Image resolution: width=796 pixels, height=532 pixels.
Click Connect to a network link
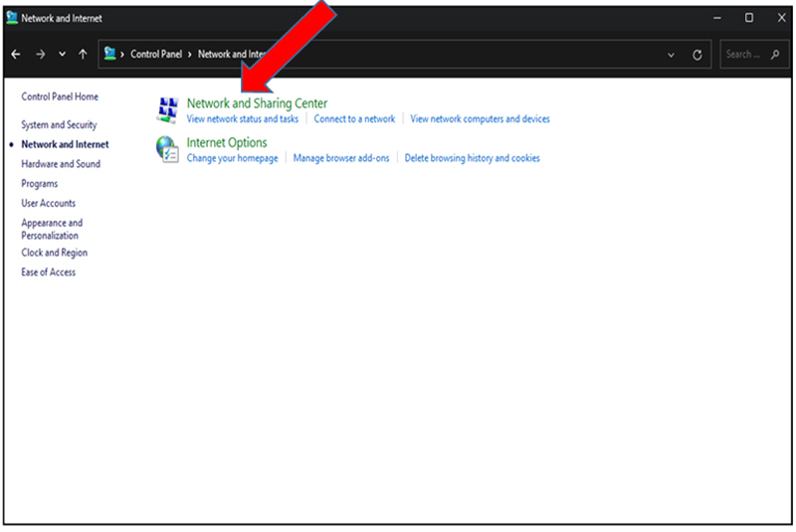354,118
